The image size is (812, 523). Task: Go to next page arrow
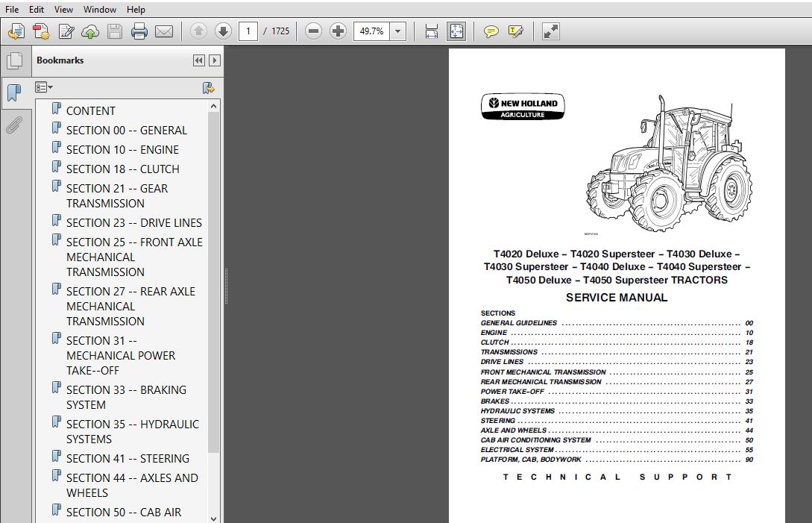pos(223,31)
